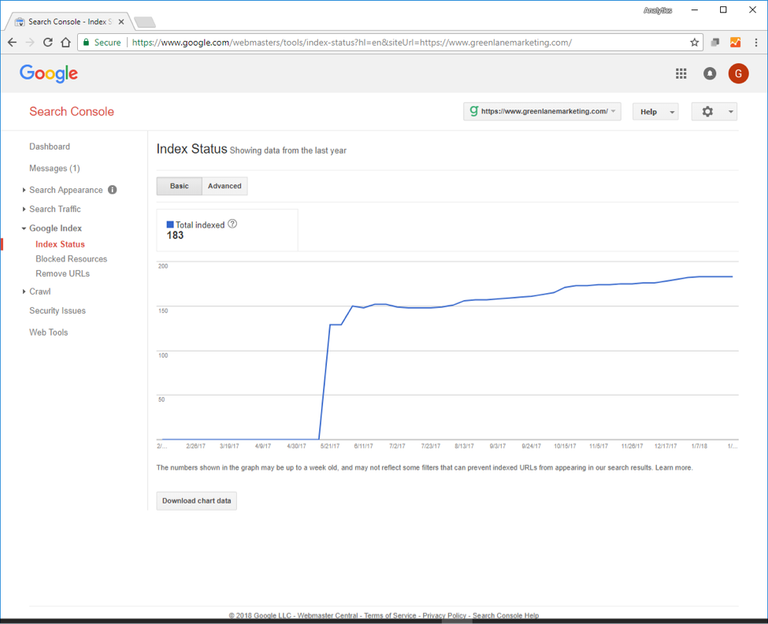768x624 pixels.
Task: Click the green padlock Secure icon
Action: pos(86,43)
